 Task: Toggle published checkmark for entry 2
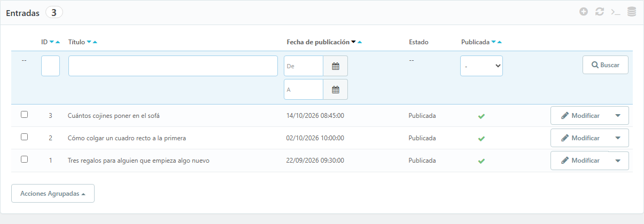[x=481, y=138]
